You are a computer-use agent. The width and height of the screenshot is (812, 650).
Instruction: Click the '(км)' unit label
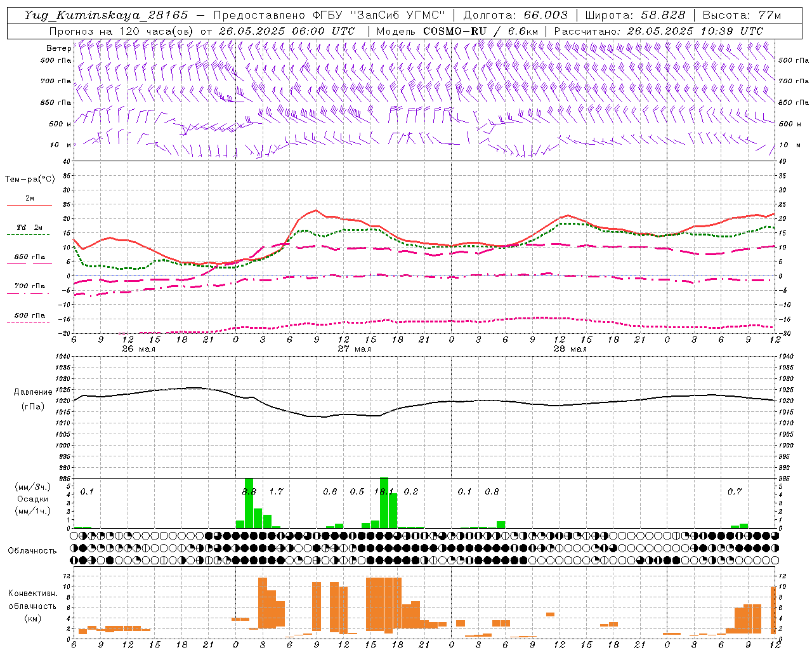pos(33,618)
